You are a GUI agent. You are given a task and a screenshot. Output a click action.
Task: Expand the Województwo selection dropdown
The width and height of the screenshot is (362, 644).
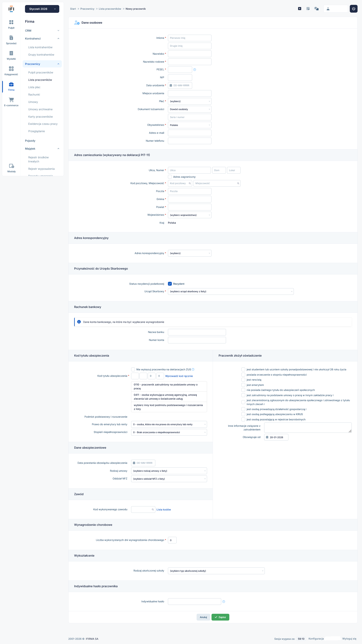tap(189, 215)
